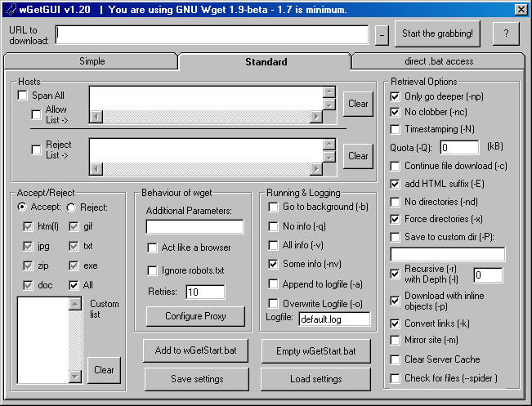The image size is (532, 406).
Task: Toggle Timestamping (-N) checkbox
Action: click(x=395, y=129)
